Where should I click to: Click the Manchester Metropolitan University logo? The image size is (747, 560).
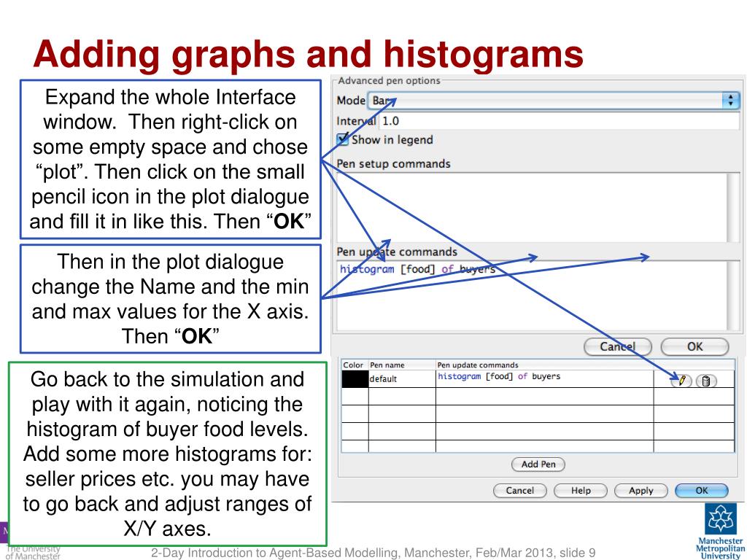pyautogui.click(x=720, y=531)
